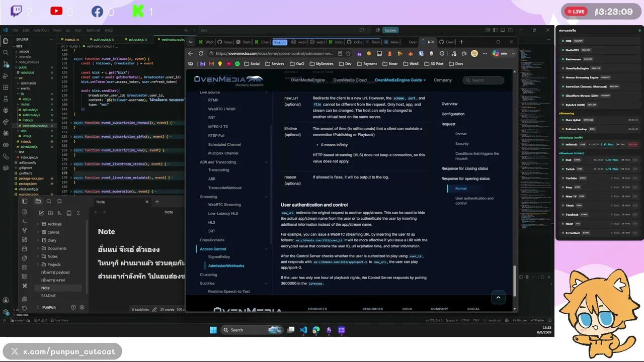The height and width of the screenshot is (362, 644).
Task: Click the clock and date in taskbar
Action: click(x=543, y=330)
